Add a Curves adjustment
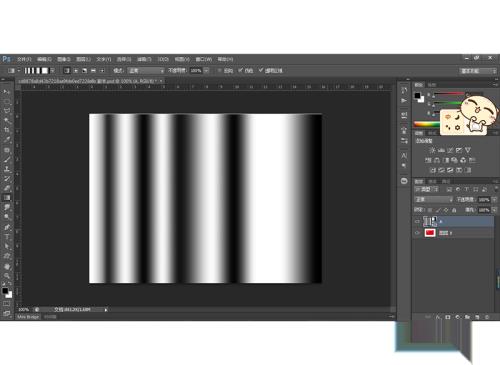 pyautogui.click(x=450, y=150)
